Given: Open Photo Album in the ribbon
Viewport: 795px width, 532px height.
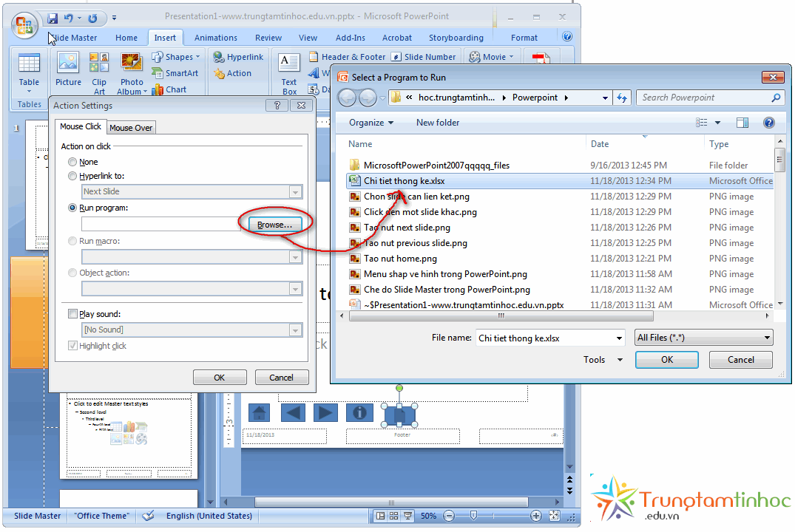Looking at the screenshot, I should (132, 73).
